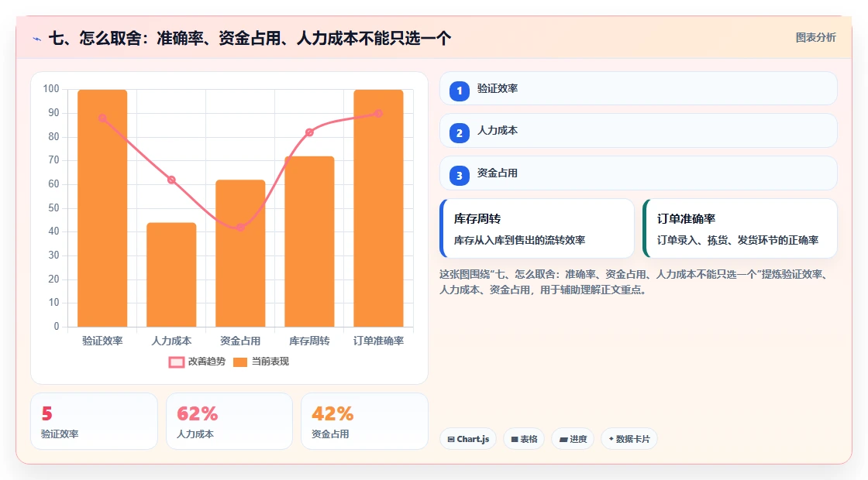The height and width of the screenshot is (480, 868).
Task: Click the heading 七、怎么取舍 title text
Action: [x=250, y=38]
